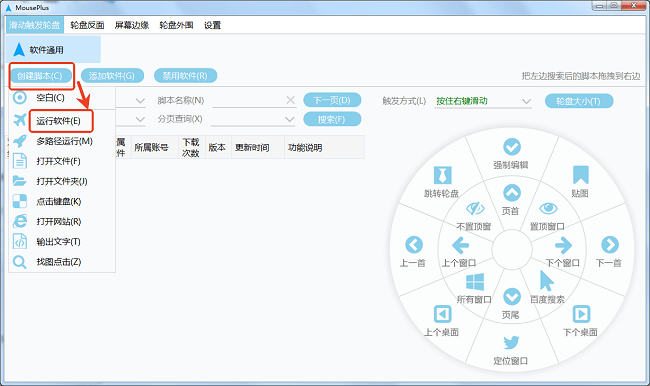Viewport: 650px width, 386px height.
Task: Click the 轮盘大小(T) button
Action: [x=579, y=101]
